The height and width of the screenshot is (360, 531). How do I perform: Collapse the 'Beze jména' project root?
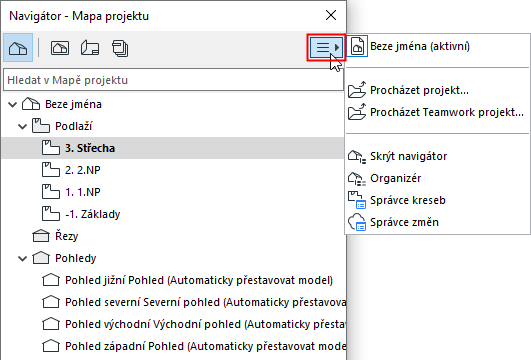pyautogui.click(x=13, y=104)
